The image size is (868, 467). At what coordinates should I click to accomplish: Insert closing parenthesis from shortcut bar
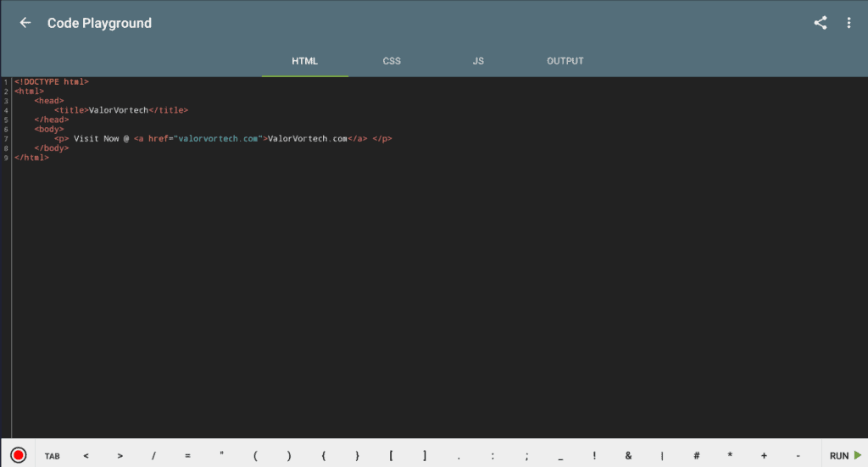point(289,456)
